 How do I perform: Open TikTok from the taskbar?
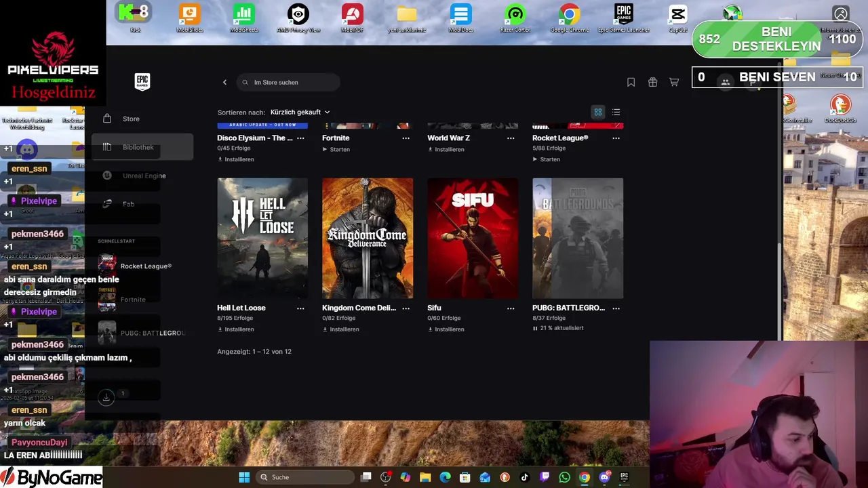pyautogui.click(x=525, y=477)
